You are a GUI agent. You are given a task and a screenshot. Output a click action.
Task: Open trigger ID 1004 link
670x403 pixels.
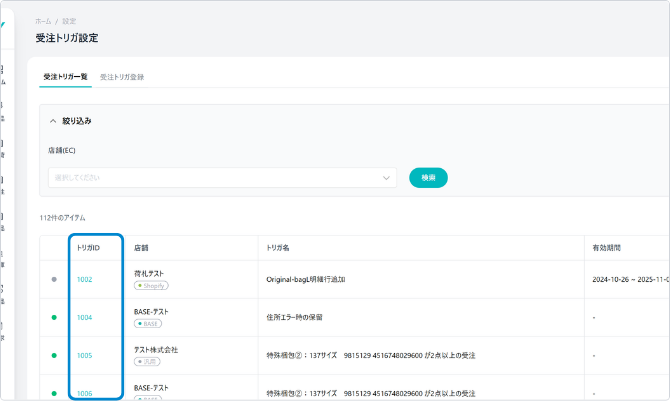tap(85, 318)
